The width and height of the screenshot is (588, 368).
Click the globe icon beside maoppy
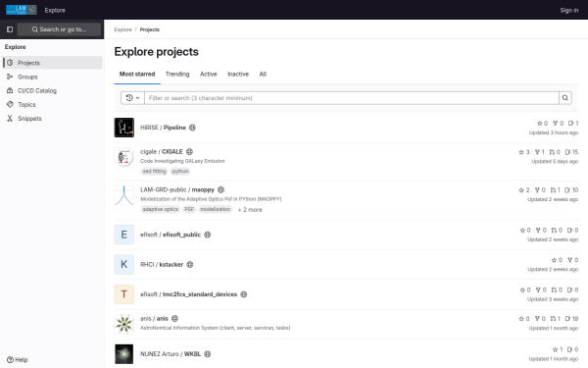(x=220, y=189)
